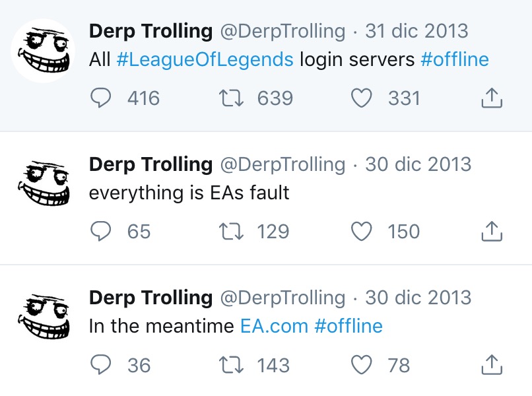This screenshot has height=396, width=532.
Task: Like the League of Legends login servers tweet
Action: pyautogui.click(x=361, y=98)
